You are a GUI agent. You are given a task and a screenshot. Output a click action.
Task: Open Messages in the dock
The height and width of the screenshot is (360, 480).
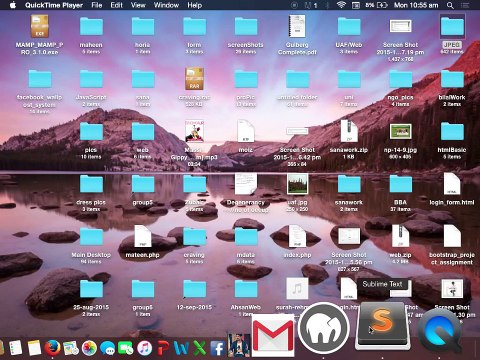point(108,348)
